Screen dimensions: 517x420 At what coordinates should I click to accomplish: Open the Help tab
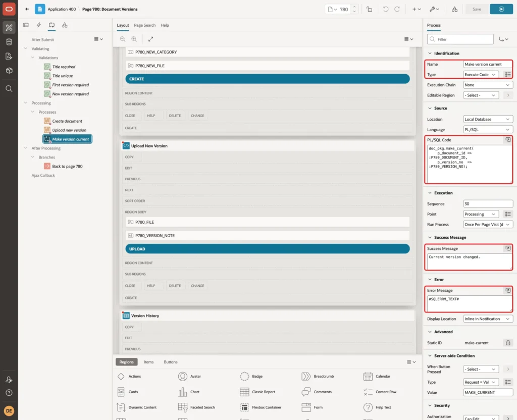(165, 25)
